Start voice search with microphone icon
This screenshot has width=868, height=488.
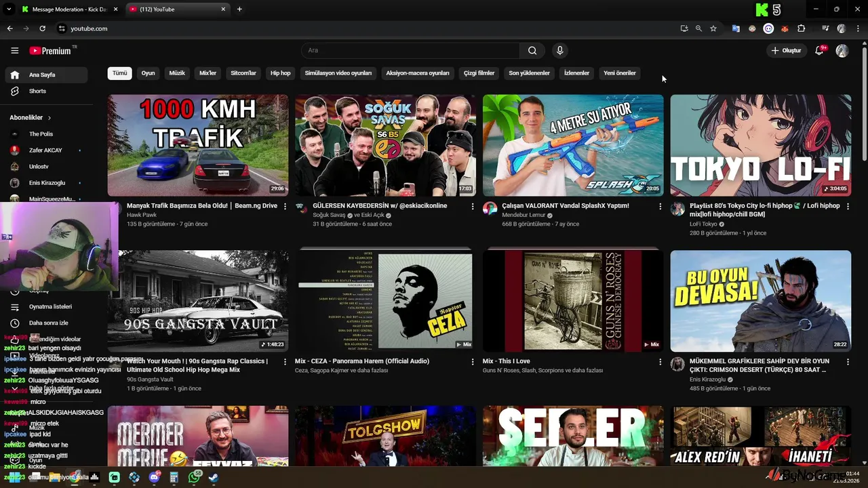coord(559,50)
